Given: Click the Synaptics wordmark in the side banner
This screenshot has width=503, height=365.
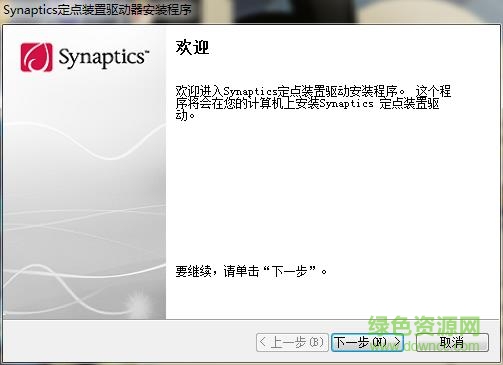Looking at the screenshot, I should pos(103,57).
